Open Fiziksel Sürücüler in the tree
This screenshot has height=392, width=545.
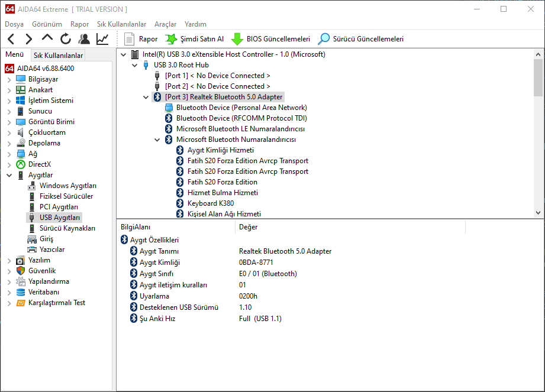pyautogui.click(x=66, y=196)
